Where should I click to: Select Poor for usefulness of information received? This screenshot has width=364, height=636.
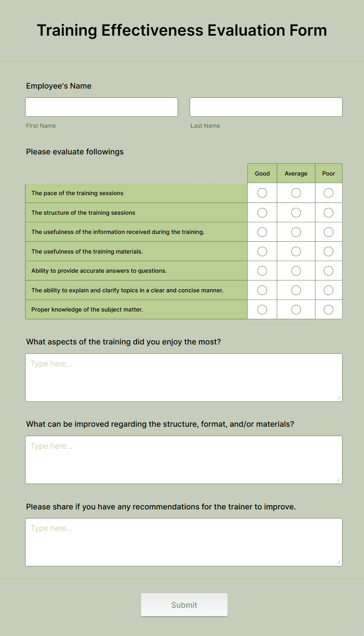[x=328, y=232]
